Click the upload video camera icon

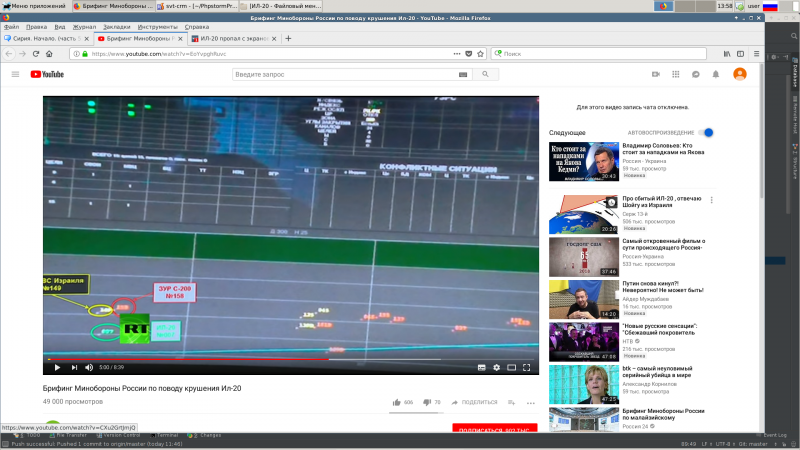pos(656,74)
